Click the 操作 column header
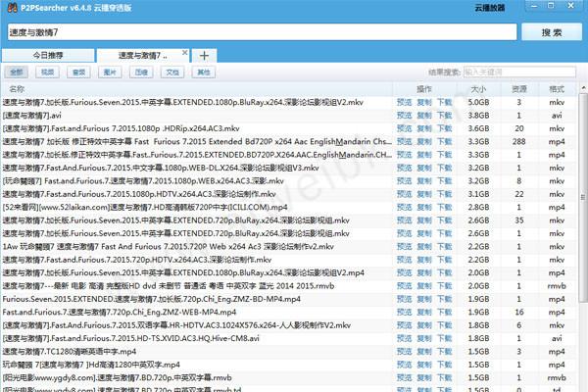The image size is (588, 392). (x=424, y=89)
